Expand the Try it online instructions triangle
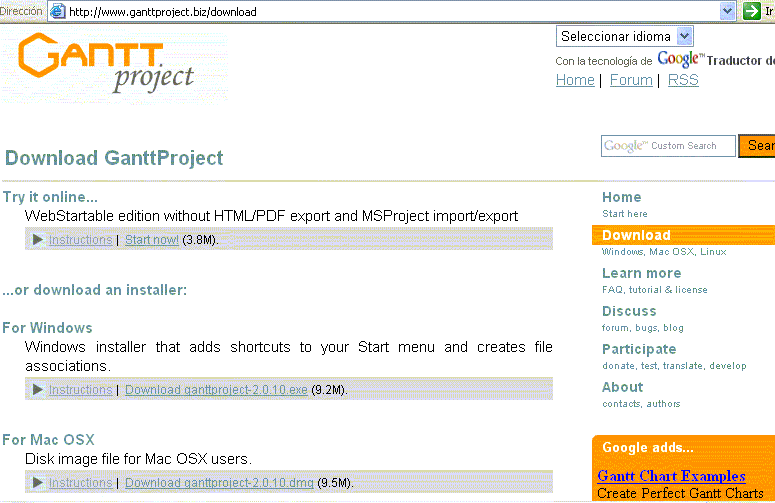775x503 pixels. tap(38, 240)
